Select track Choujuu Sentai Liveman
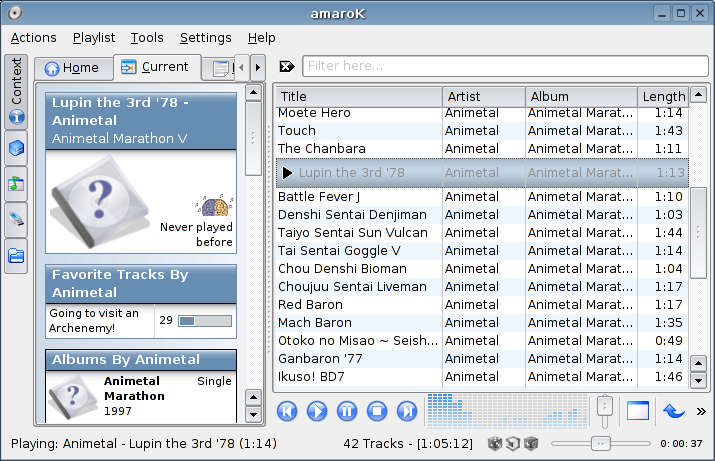 tap(482, 287)
